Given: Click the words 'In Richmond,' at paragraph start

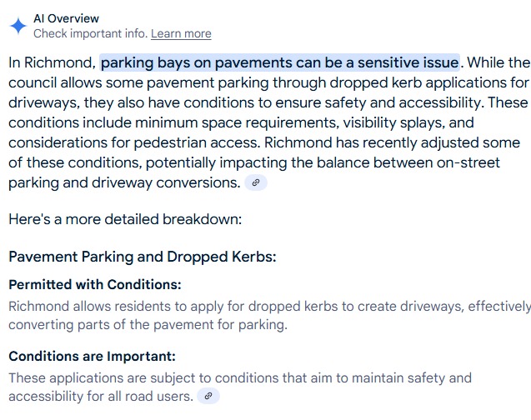Looking at the screenshot, I should point(53,62).
